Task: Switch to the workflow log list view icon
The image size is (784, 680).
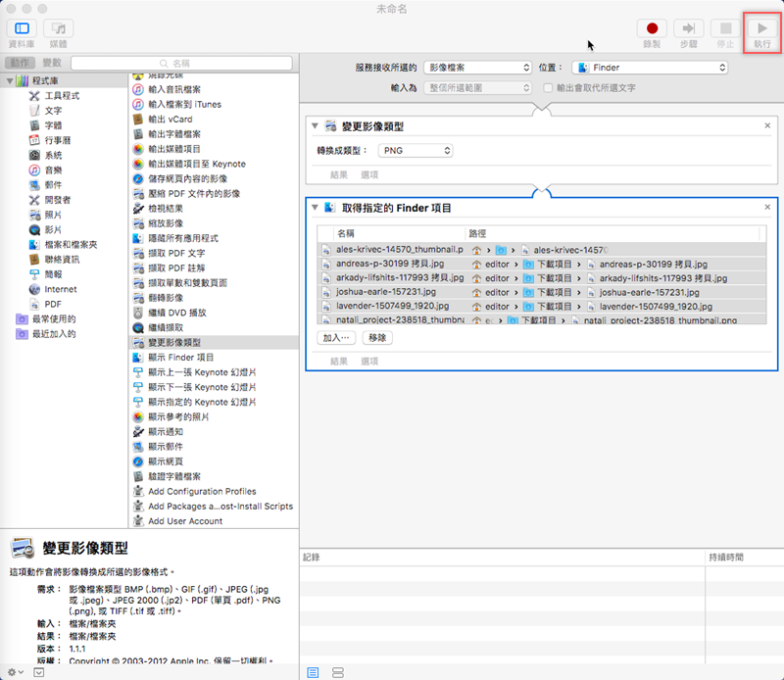Action: pos(314,672)
